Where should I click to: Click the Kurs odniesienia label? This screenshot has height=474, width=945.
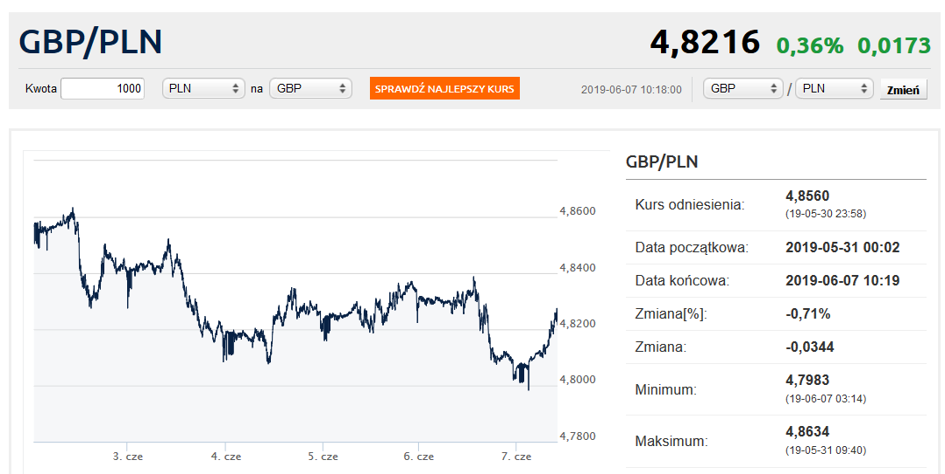(x=689, y=204)
